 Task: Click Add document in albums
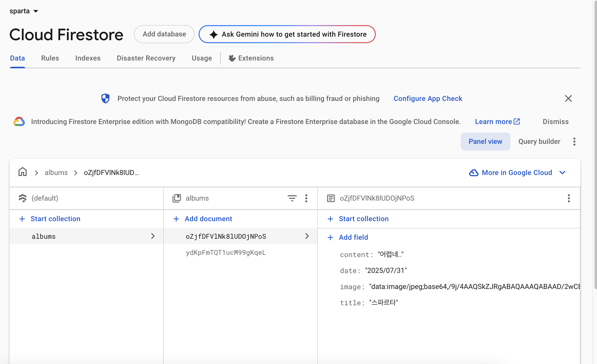203,219
